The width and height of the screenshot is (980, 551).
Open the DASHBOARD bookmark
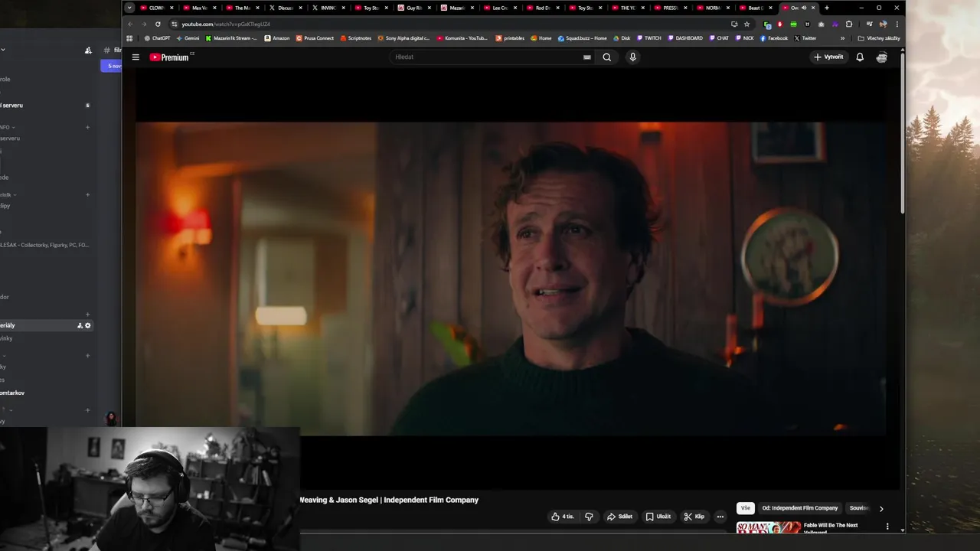pos(685,38)
